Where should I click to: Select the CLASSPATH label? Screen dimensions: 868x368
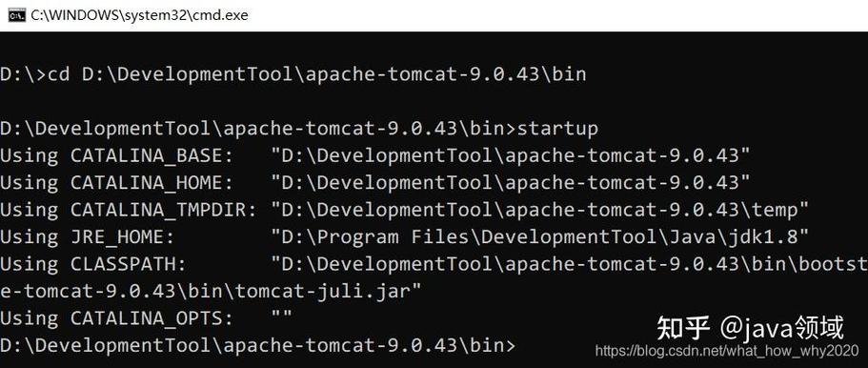click(129, 265)
